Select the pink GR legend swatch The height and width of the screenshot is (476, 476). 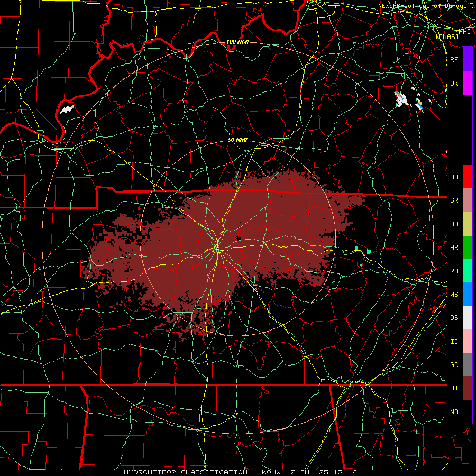[x=467, y=200]
